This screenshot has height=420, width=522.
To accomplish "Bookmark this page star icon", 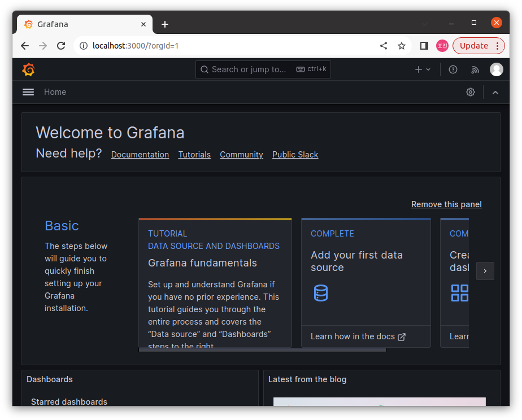I will tap(402, 46).
